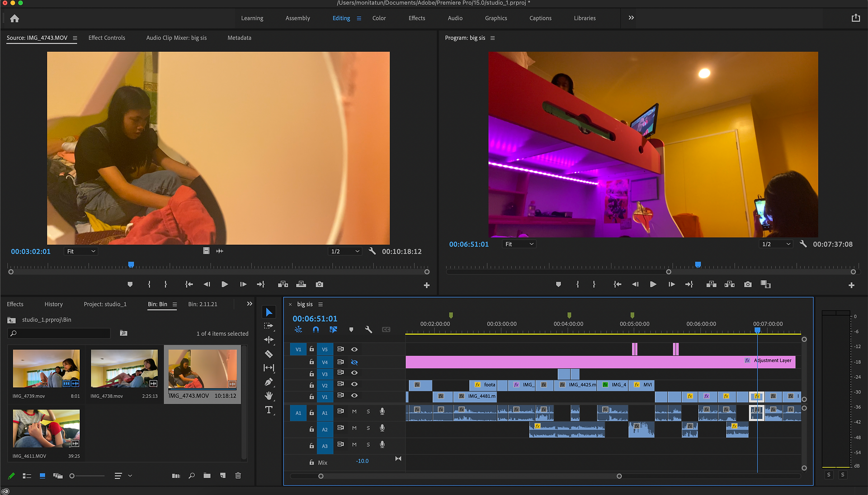Show more workspaces overflow chevrons
Image resolution: width=868 pixels, height=495 pixels.
coord(631,18)
